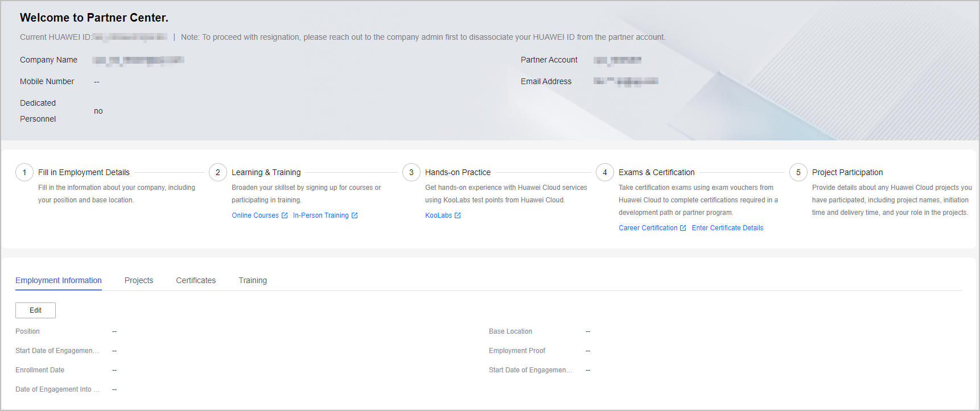Click the "Partner Account" label
980x411 pixels.
point(549,60)
